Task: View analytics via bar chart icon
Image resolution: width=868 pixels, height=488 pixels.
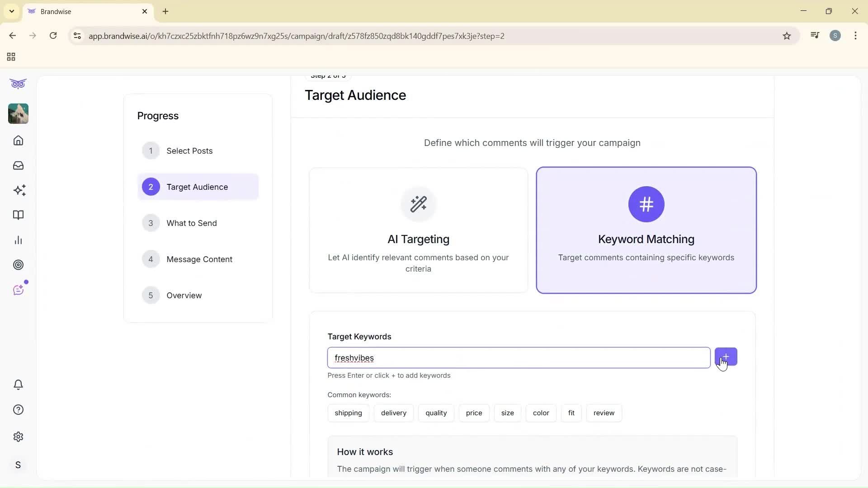Action: coord(18,240)
